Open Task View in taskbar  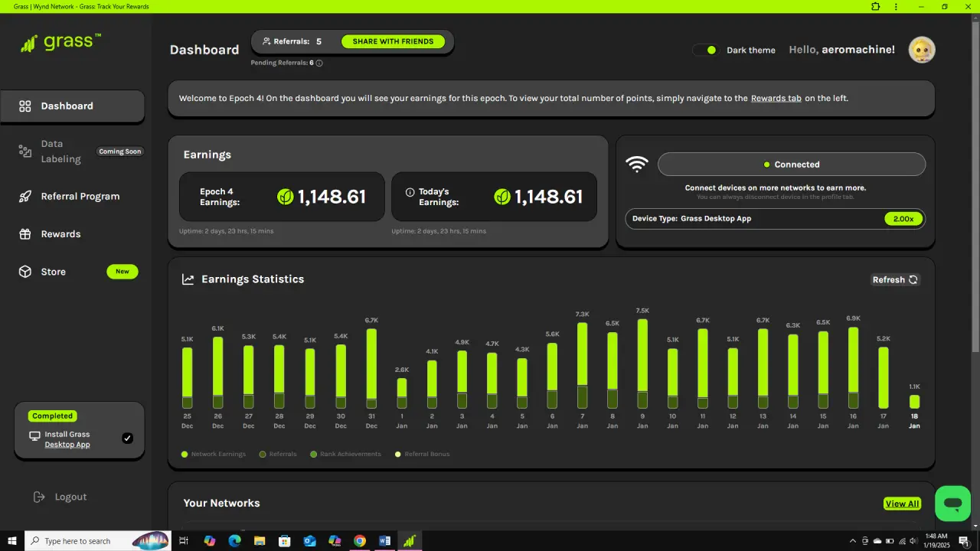point(184,541)
